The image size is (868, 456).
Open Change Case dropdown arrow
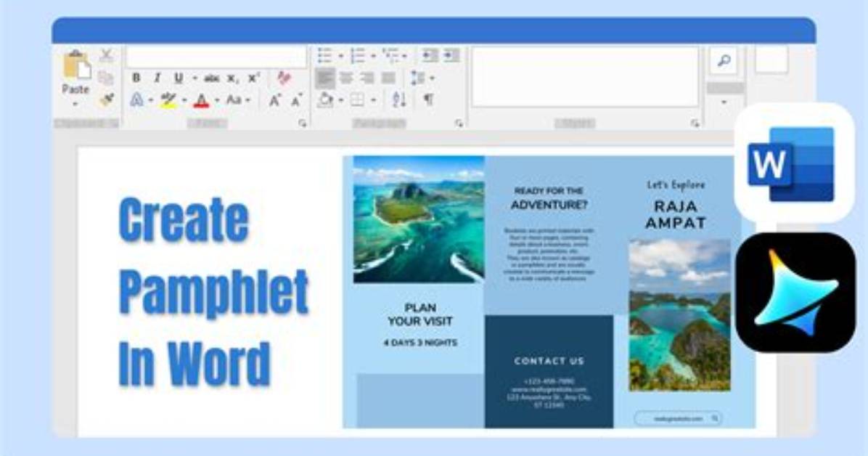point(248,101)
